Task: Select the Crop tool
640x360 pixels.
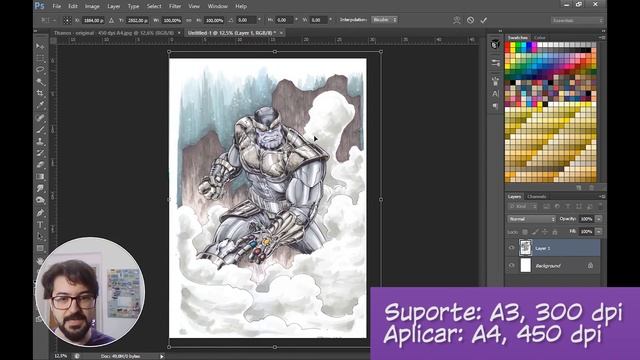Action: pos(40,93)
